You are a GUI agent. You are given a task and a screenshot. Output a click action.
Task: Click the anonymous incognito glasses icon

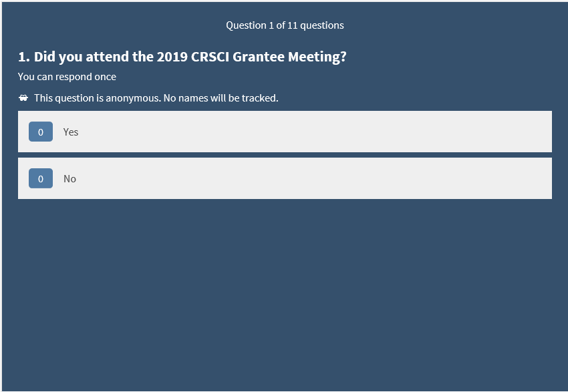[23, 98]
